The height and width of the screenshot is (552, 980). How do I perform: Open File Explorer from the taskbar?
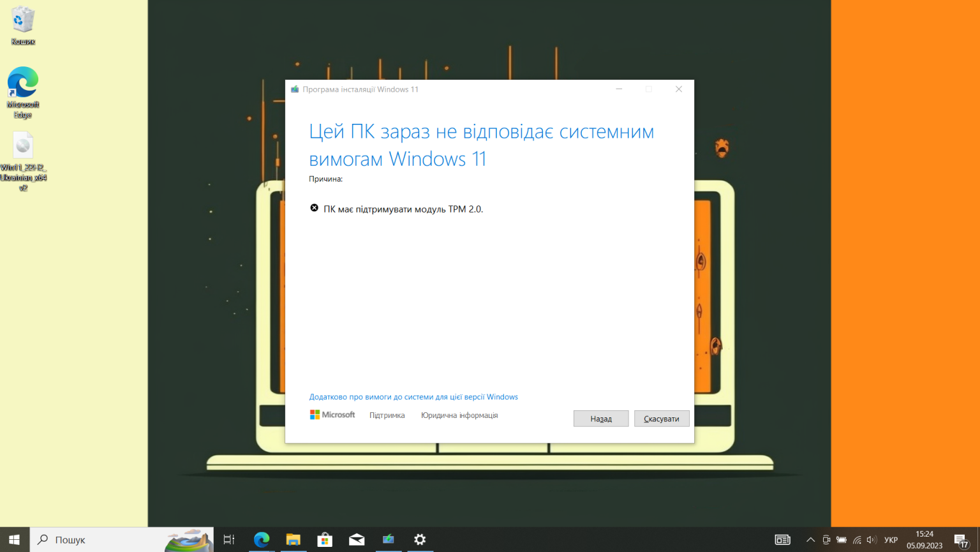[x=293, y=539]
